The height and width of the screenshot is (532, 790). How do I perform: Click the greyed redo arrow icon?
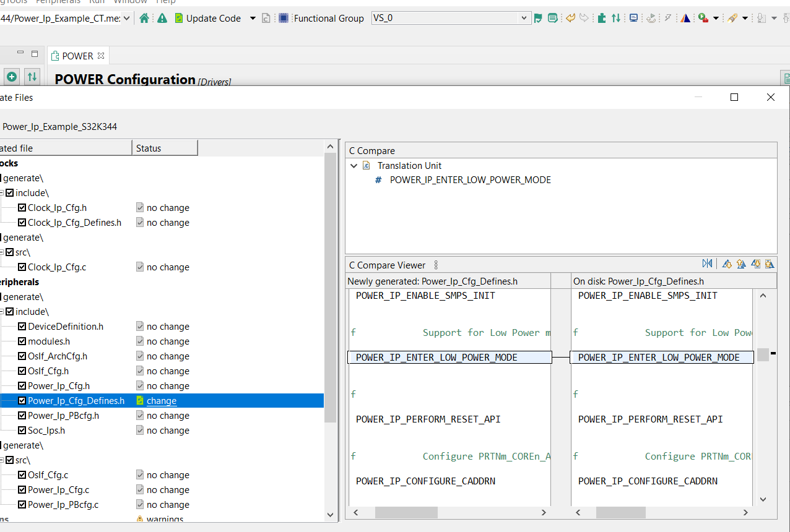(584, 18)
